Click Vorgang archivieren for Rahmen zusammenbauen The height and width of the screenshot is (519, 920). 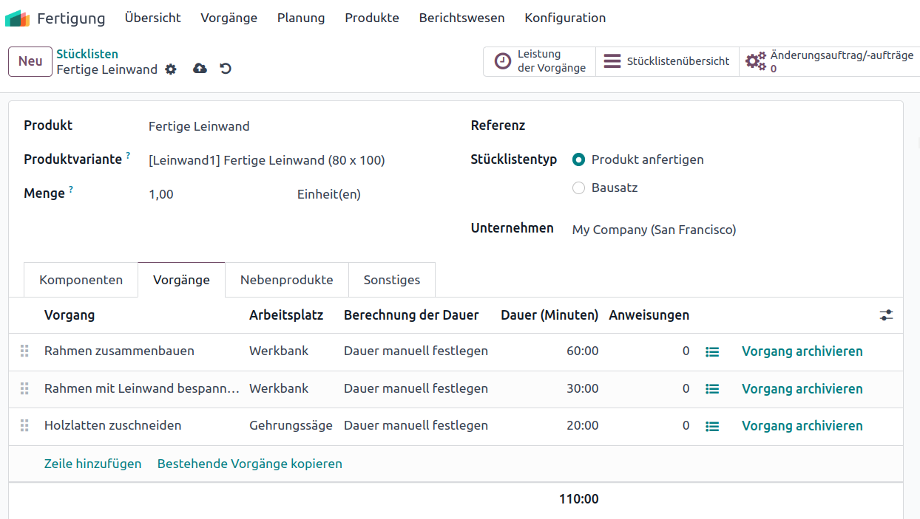pyautogui.click(x=802, y=351)
